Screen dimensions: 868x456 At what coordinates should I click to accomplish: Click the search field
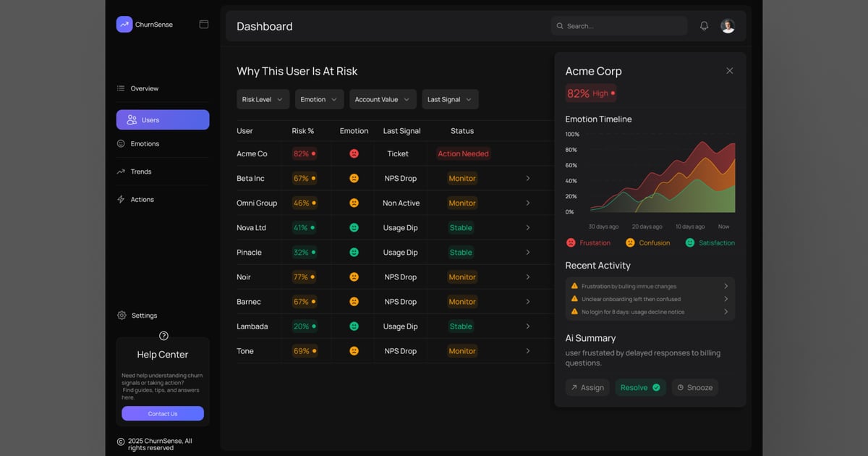[619, 26]
